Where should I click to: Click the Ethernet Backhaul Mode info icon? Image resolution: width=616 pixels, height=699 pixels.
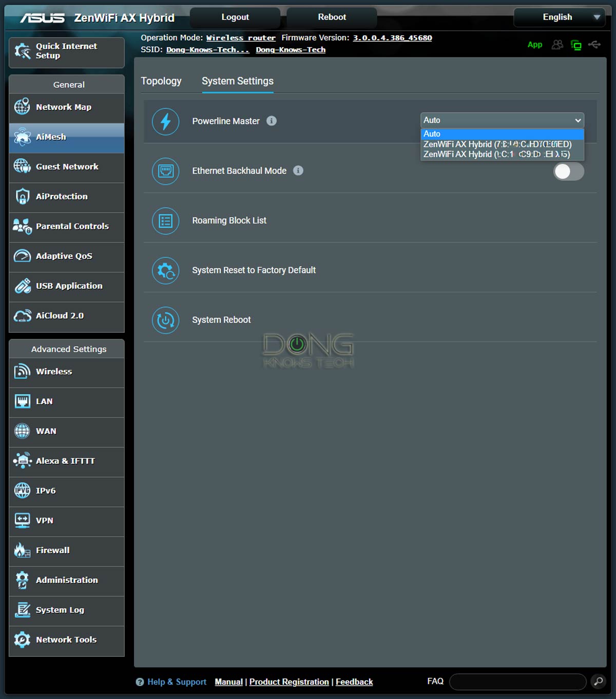(298, 171)
